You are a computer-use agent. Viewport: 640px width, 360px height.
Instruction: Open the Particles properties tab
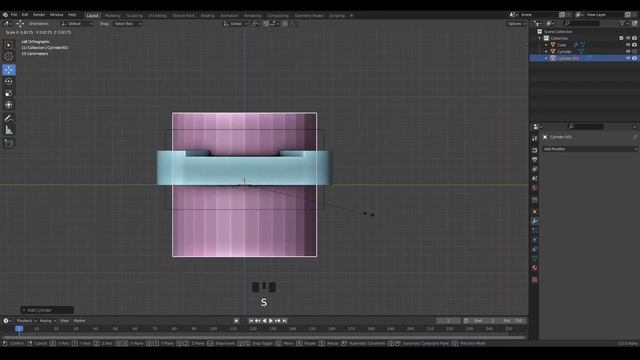click(534, 231)
